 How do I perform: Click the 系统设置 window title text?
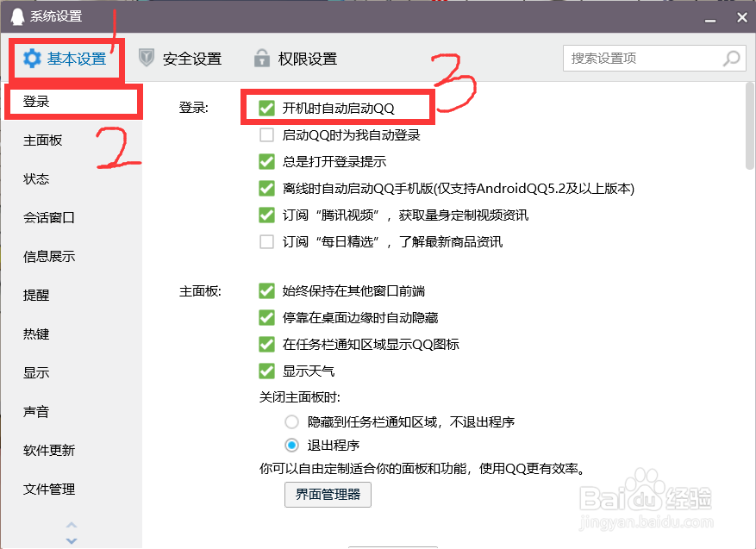click(56, 16)
